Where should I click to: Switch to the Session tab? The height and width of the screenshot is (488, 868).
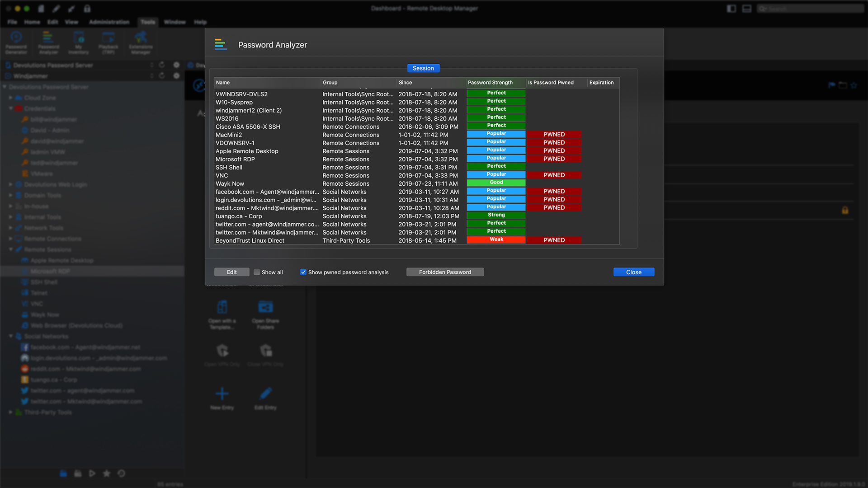click(x=423, y=68)
